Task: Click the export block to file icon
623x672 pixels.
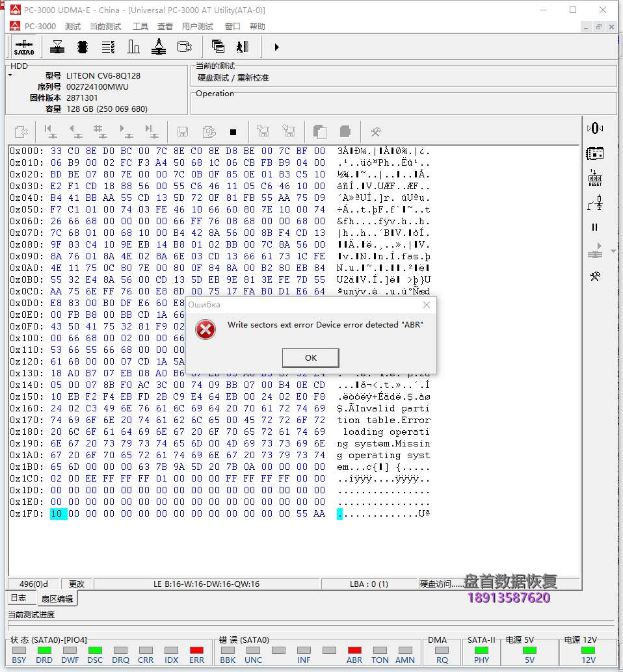Action: 289,131
